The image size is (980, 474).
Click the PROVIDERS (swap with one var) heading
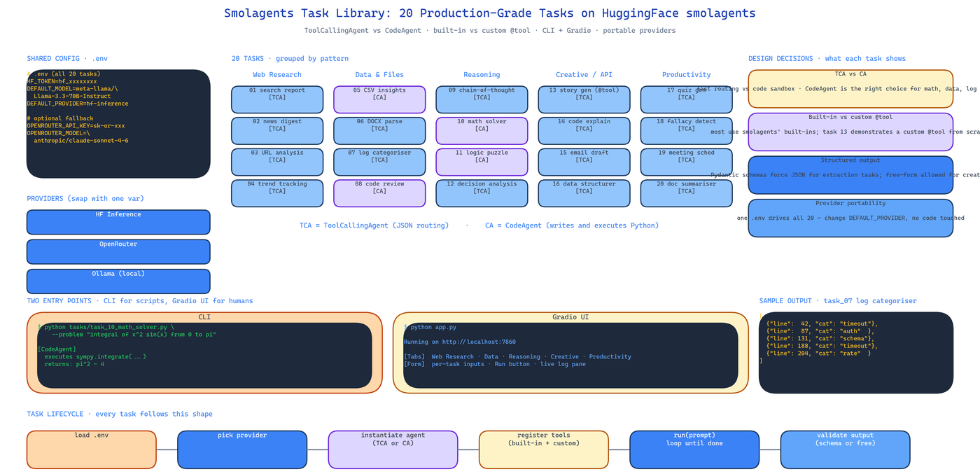coord(85,199)
